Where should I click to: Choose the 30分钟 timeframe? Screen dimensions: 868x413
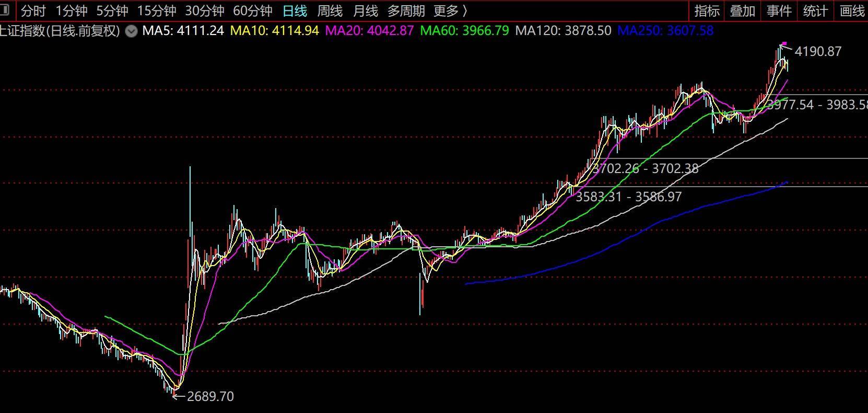[205, 10]
